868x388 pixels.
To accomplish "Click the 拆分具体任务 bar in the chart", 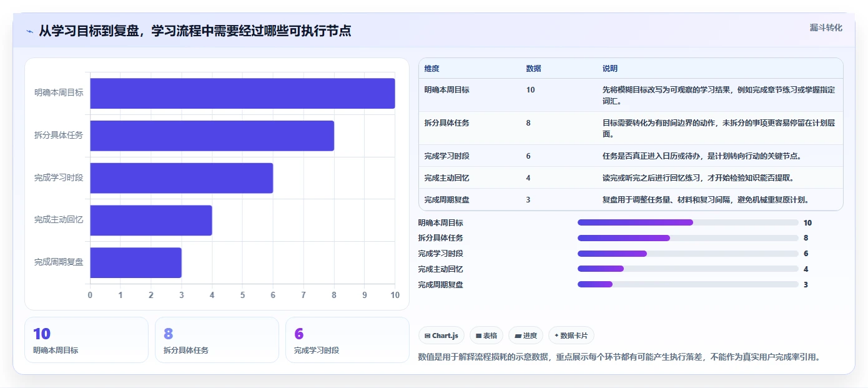I will (212, 136).
